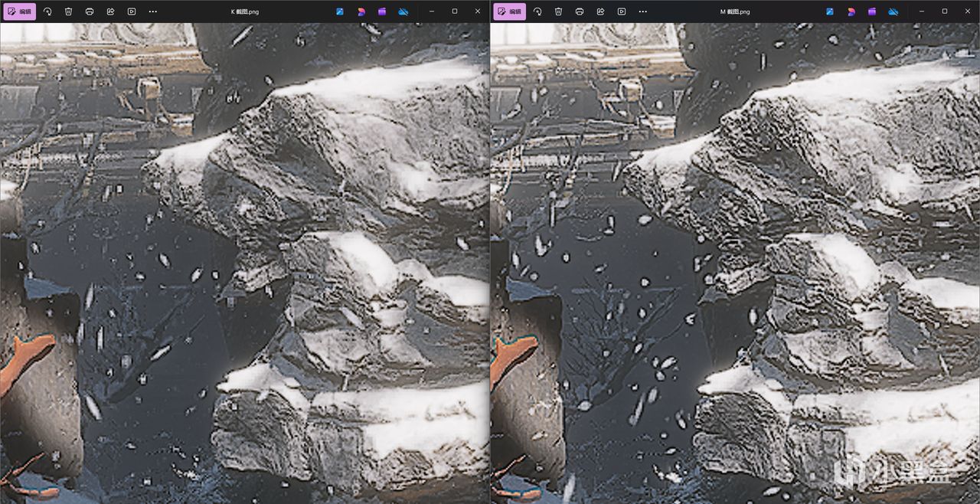Viewport: 980px width, 504px height.
Task: Open Clipchamp purple icon in M 截图.png window
Action: [x=871, y=11]
